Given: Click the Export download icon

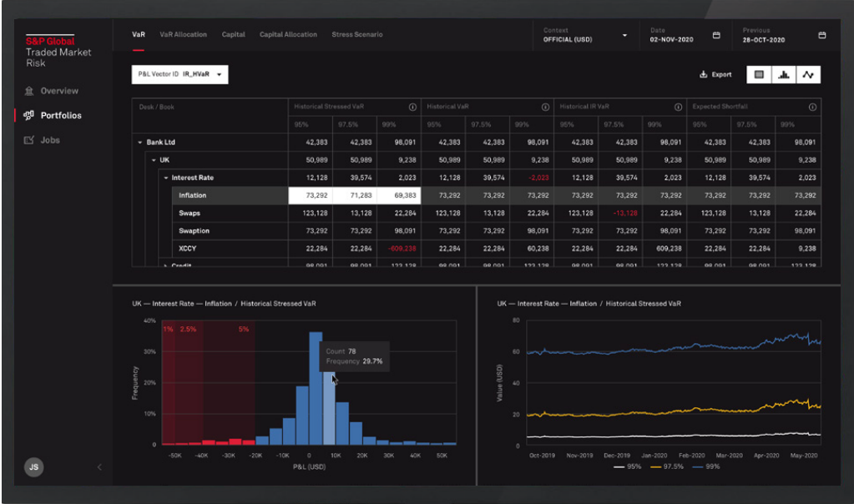Looking at the screenshot, I should point(703,75).
